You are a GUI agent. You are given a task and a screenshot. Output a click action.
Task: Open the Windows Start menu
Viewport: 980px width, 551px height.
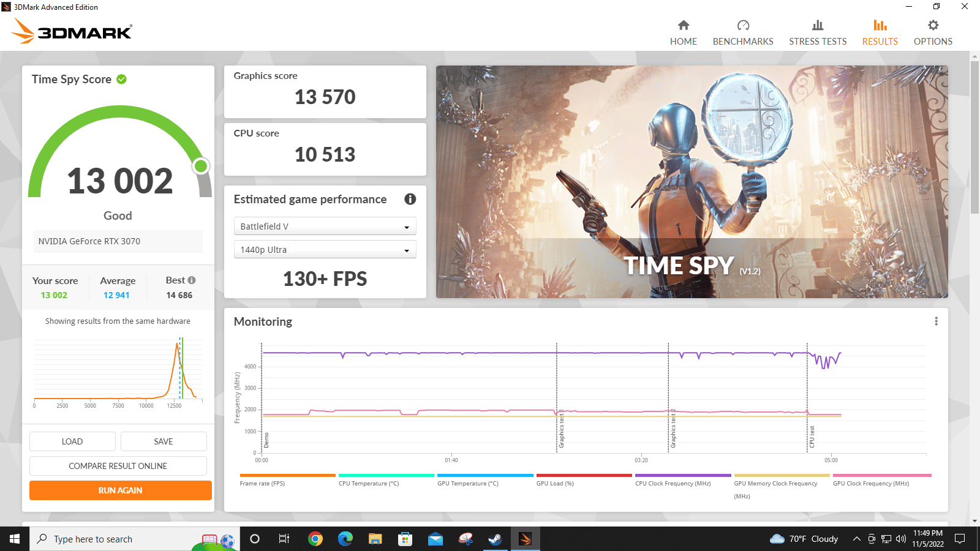[x=15, y=539]
